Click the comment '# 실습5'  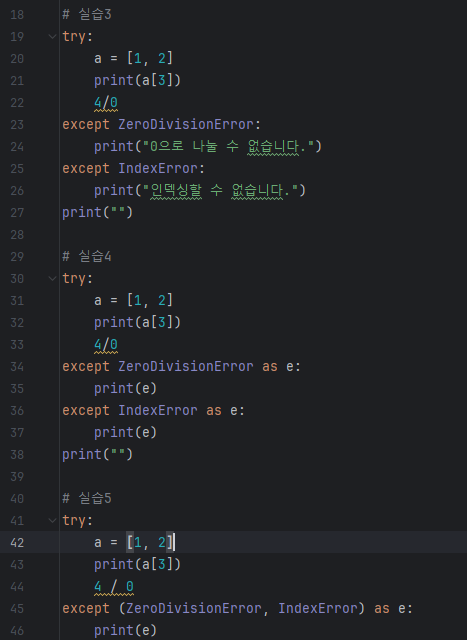[x=87, y=498]
